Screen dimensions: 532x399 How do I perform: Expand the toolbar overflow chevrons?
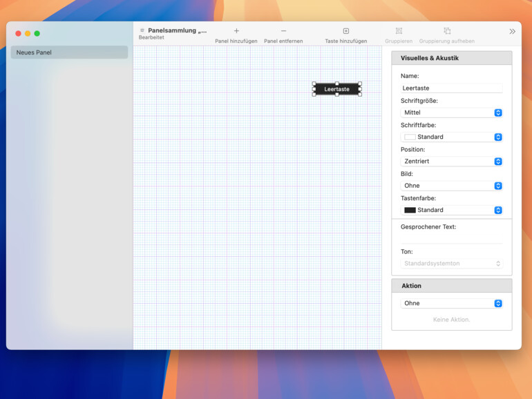point(512,31)
